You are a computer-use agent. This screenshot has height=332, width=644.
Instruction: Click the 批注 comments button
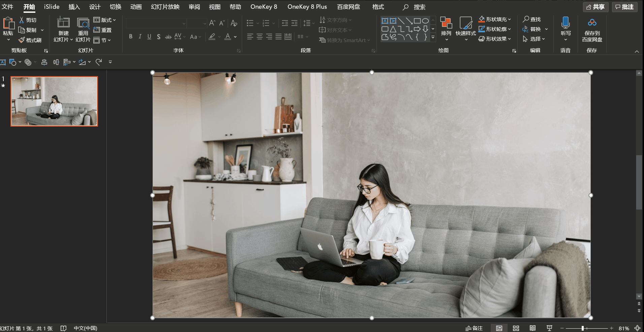[624, 7]
